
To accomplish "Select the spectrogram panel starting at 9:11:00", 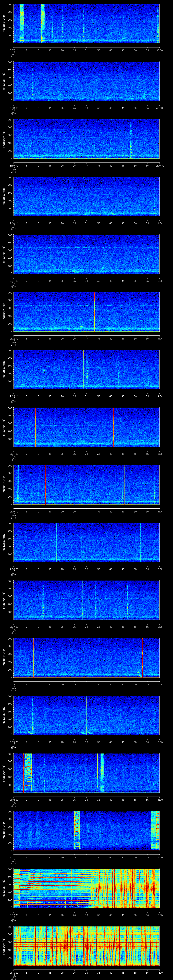I will click(87, 831).
